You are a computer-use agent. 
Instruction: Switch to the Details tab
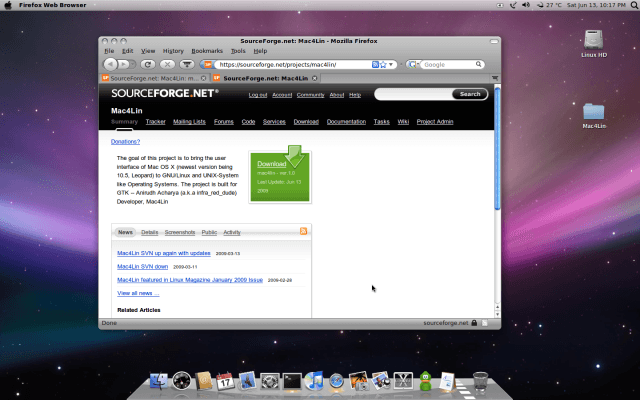[149, 232]
